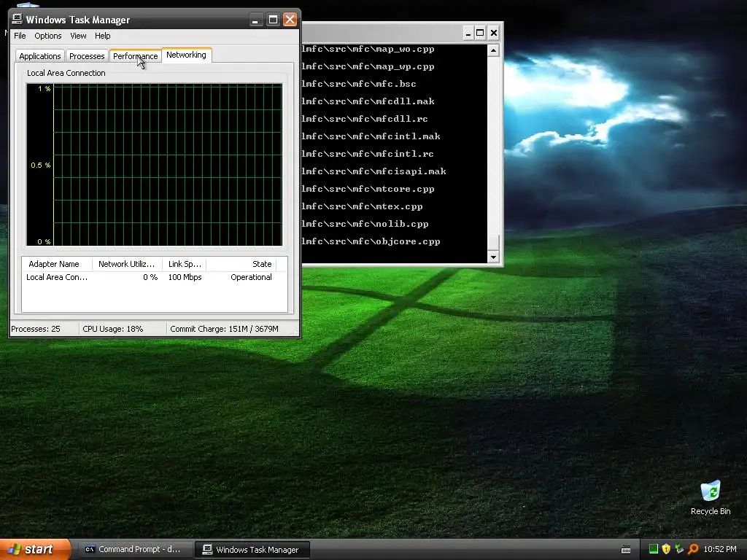
Task: Maximize the Command Prompt window
Action: (480, 33)
